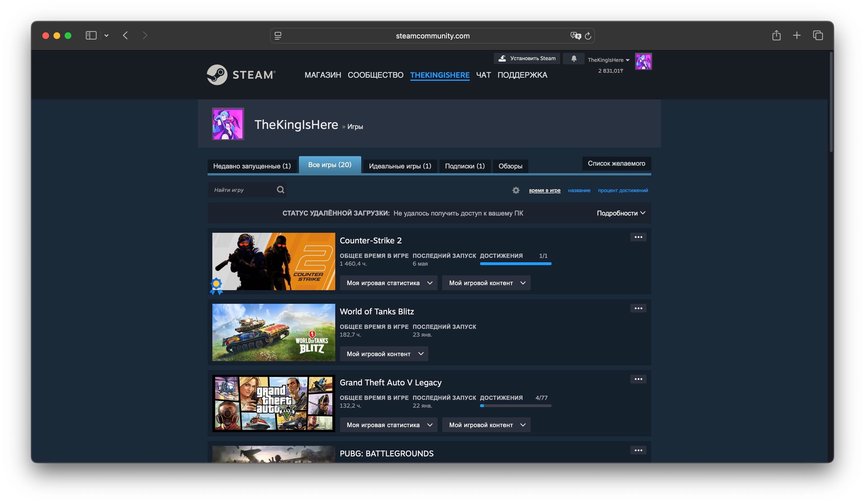The width and height of the screenshot is (865, 504).
Task: Click the Safari forward arrow
Action: (x=145, y=35)
